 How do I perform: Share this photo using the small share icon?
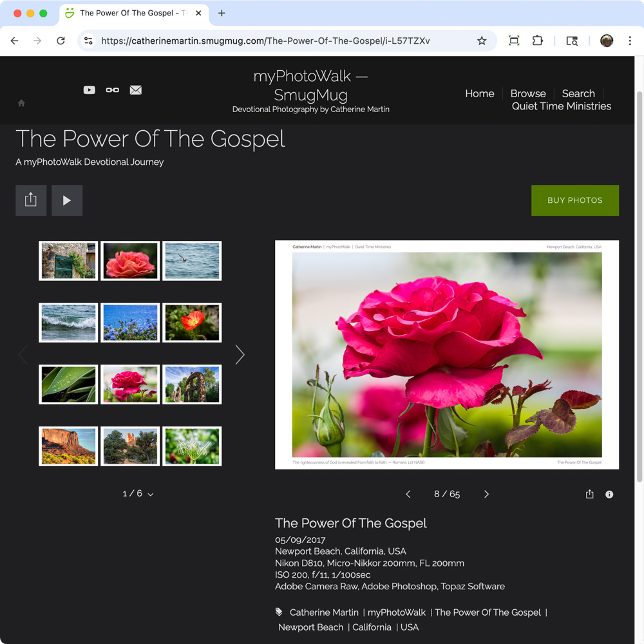(589, 494)
